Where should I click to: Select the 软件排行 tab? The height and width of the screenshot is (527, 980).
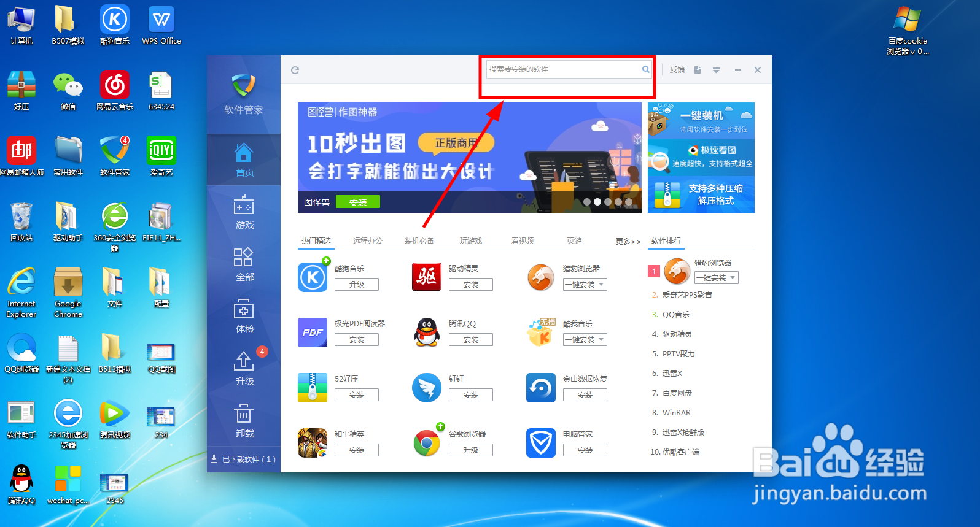point(666,241)
